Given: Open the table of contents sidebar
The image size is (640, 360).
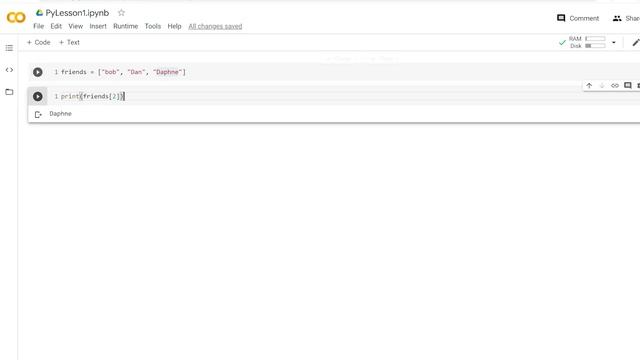Looking at the screenshot, I should pos(9,48).
